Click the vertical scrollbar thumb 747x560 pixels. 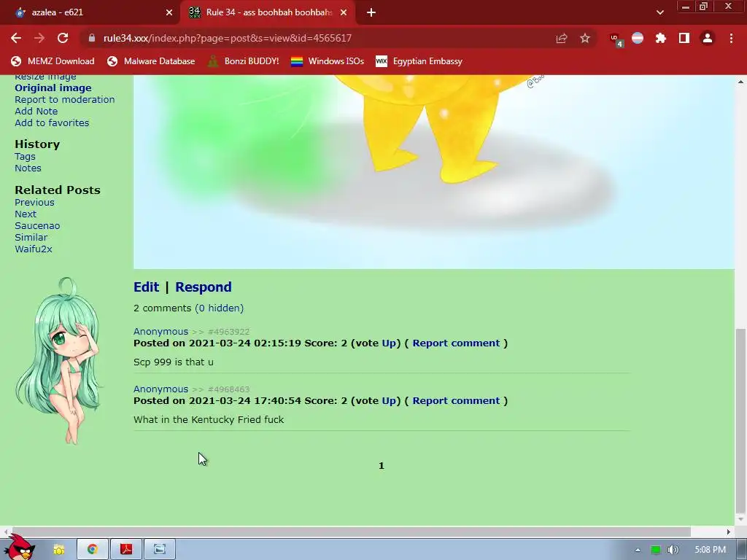tap(740, 419)
